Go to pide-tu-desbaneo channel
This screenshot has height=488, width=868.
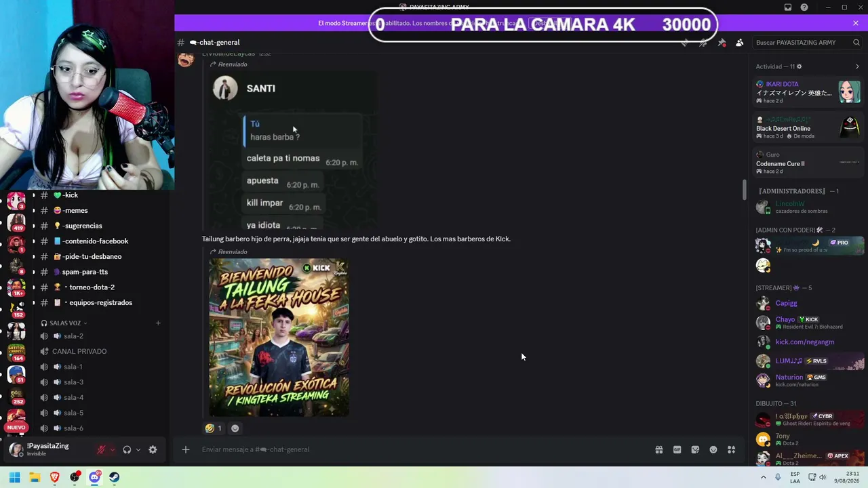pos(100,256)
